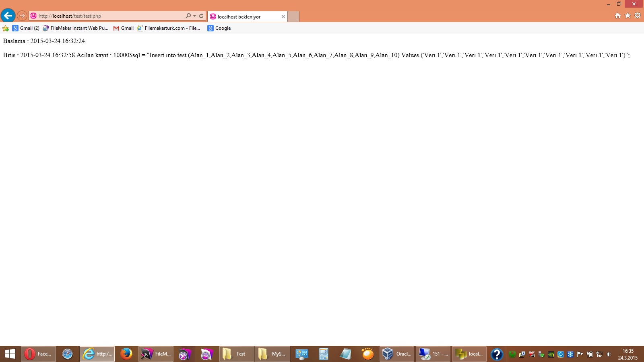Click the browser Back arrow button
The image size is (644, 362).
tap(8, 16)
